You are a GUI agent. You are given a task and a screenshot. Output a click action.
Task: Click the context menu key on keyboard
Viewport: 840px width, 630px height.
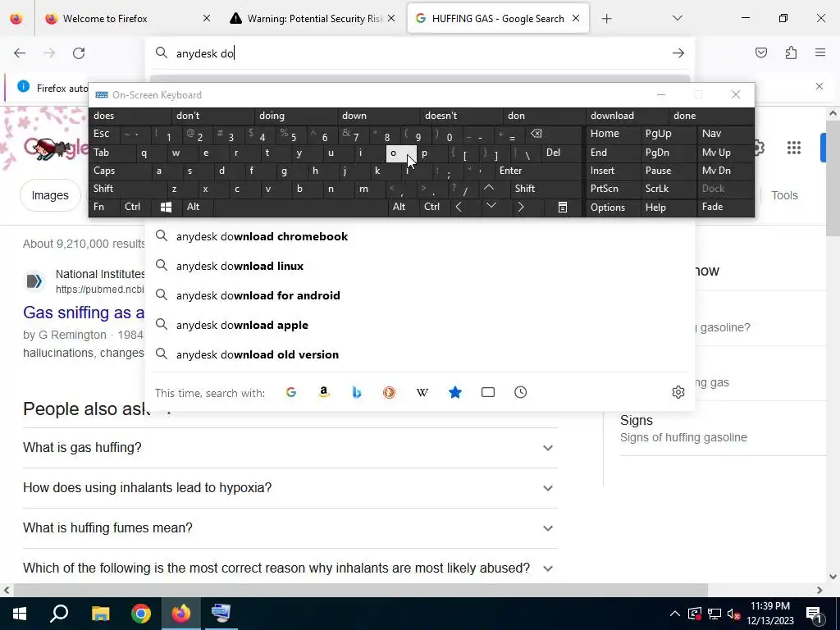tap(563, 207)
